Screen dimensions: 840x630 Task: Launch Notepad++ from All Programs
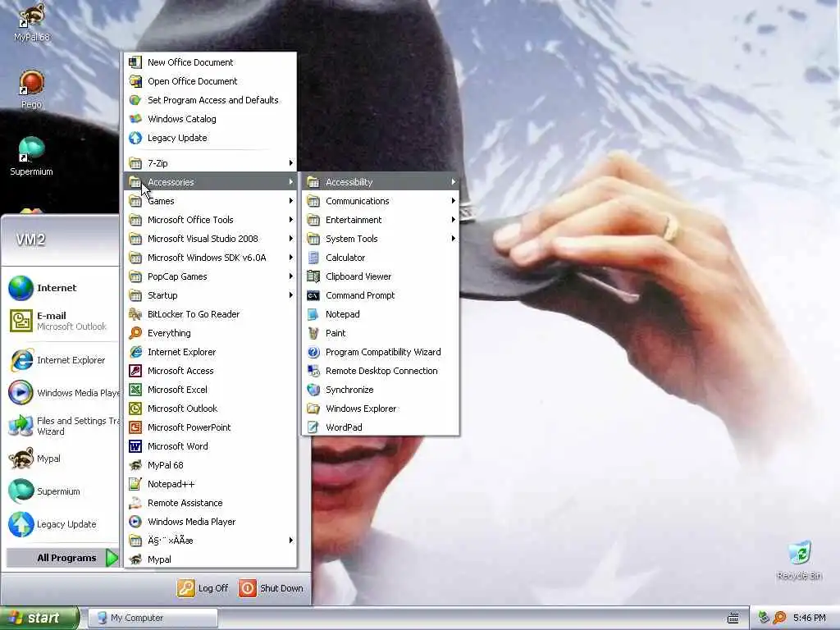[210, 484]
